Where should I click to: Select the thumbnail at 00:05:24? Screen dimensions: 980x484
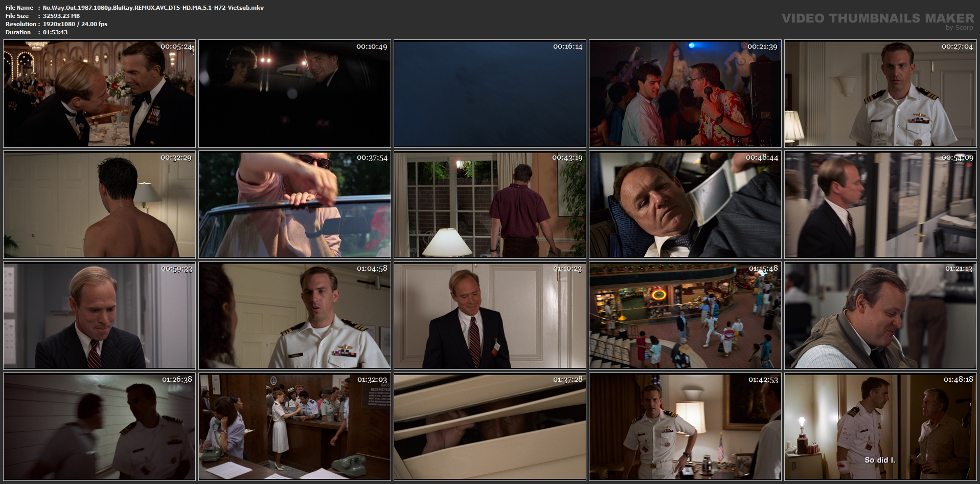tap(99, 94)
